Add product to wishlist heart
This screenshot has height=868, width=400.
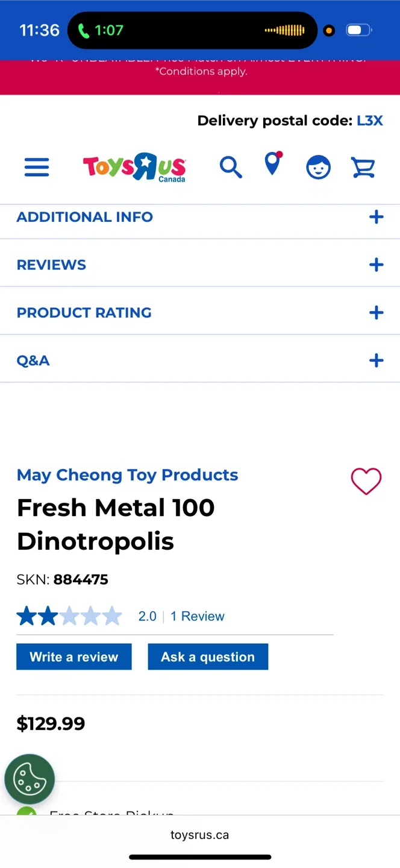click(366, 482)
